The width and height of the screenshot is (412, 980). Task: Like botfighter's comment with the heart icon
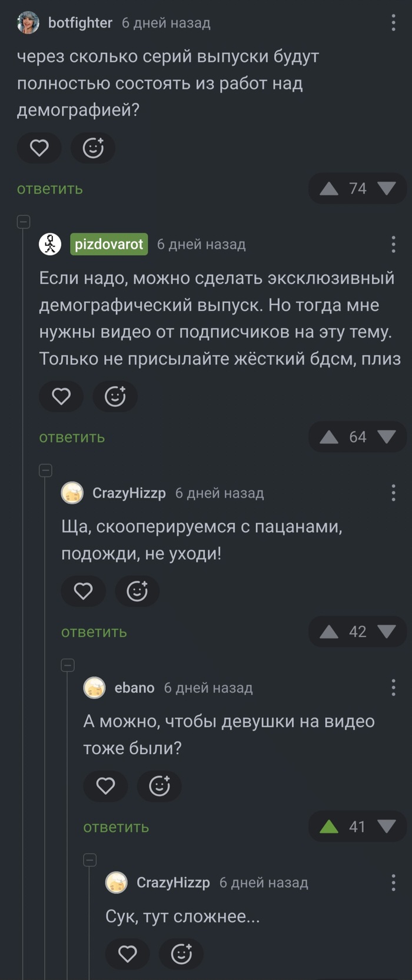point(39,148)
